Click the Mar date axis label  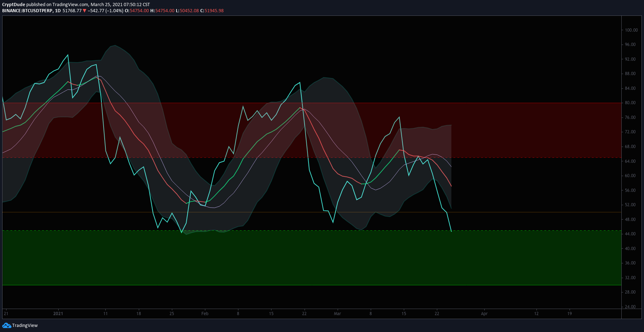click(337, 314)
